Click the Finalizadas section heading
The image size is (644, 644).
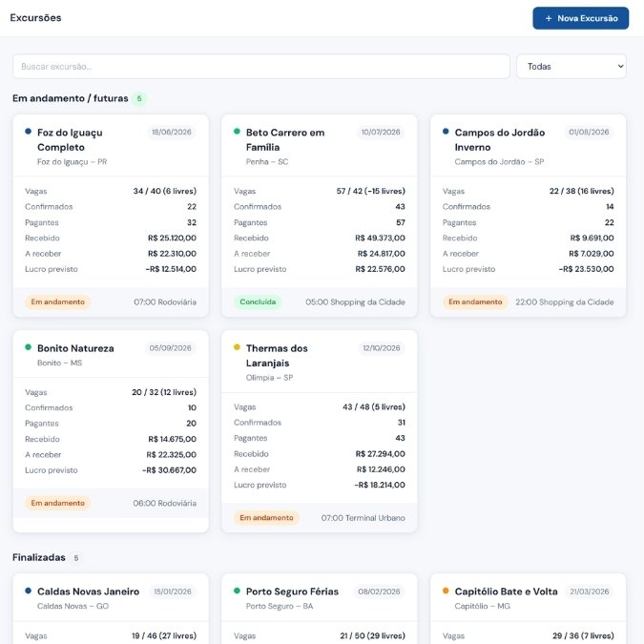pyautogui.click(x=39, y=557)
